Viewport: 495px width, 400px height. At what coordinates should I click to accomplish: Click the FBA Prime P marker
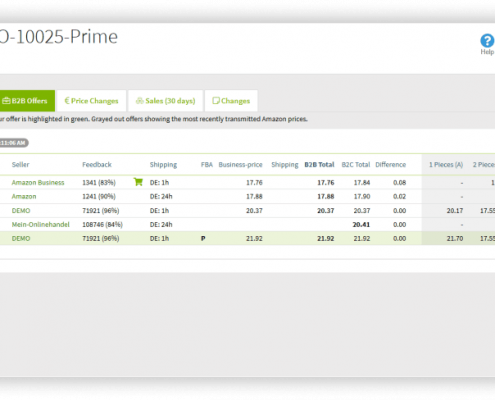(x=203, y=239)
